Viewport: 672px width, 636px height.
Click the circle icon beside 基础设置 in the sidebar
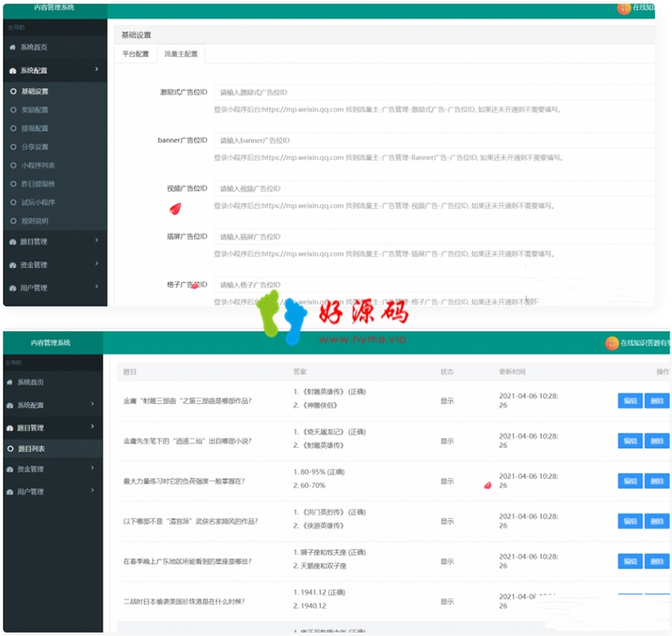coord(13,92)
